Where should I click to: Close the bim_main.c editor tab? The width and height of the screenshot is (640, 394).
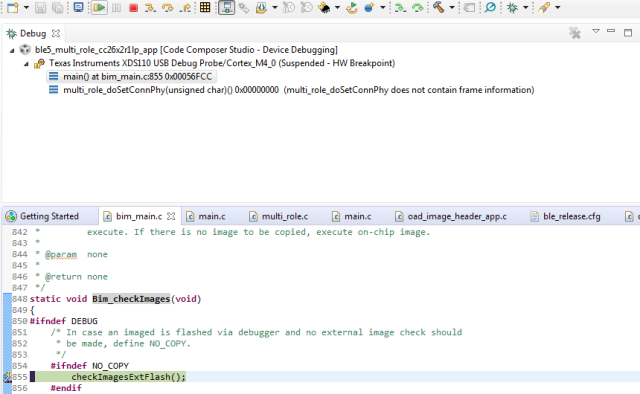click(x=171, y=216)
